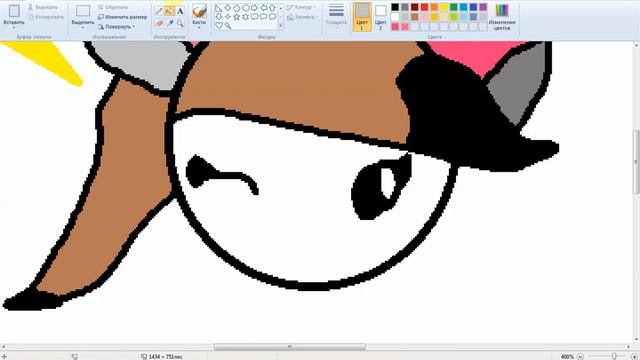Screen dimensions: 640x360
Task: Open the Вставить paste dropdown arrow
Action: pyautogui.click(x=14, y=27)
